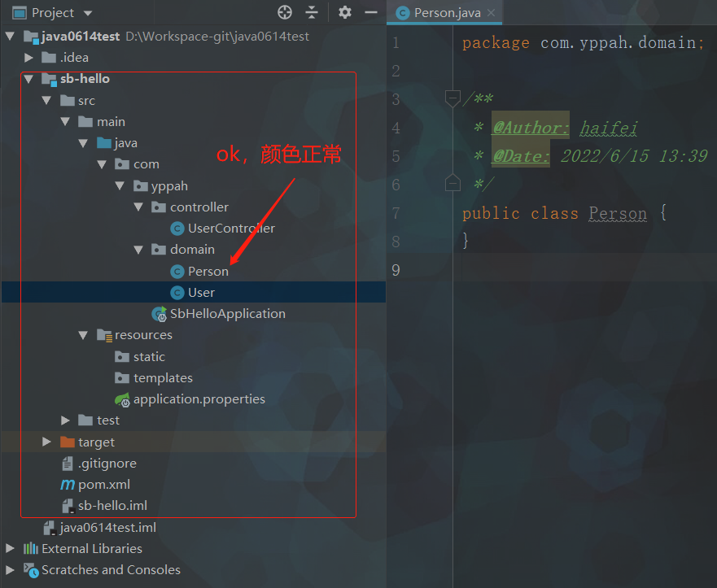Open Project panel settings gear
Image resolution: width=717 pixels, height=588 pixels.
tap(345, 12)
